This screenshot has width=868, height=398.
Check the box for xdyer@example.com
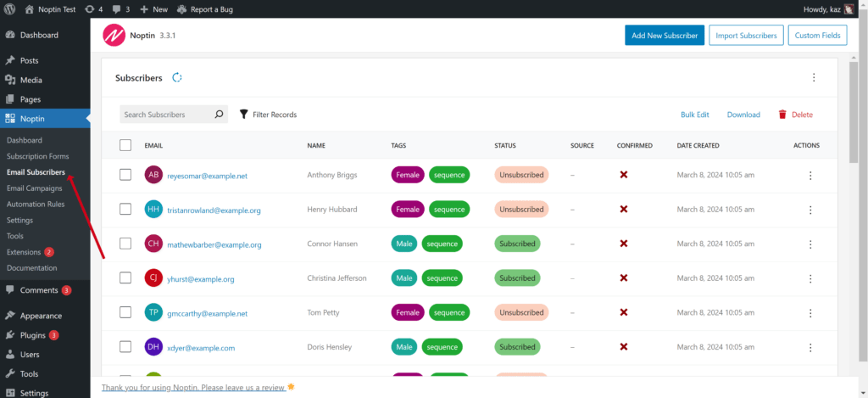coord(125,346)
